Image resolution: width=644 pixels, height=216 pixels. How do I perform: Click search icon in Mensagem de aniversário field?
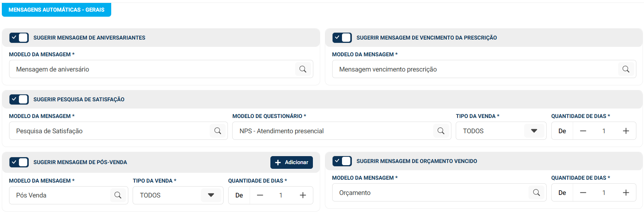click(303, 69)
